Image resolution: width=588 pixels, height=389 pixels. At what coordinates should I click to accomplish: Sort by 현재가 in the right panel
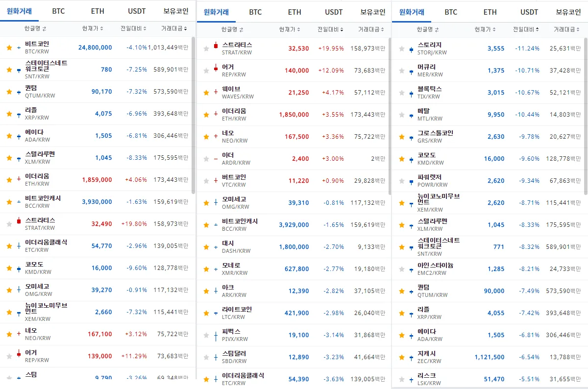(485, 29)
